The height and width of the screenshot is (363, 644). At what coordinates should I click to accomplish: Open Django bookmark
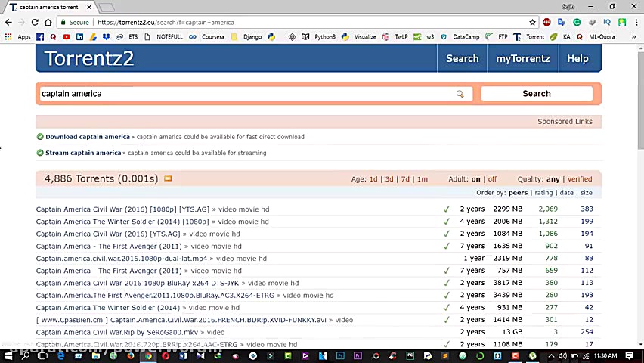(246, 36)
